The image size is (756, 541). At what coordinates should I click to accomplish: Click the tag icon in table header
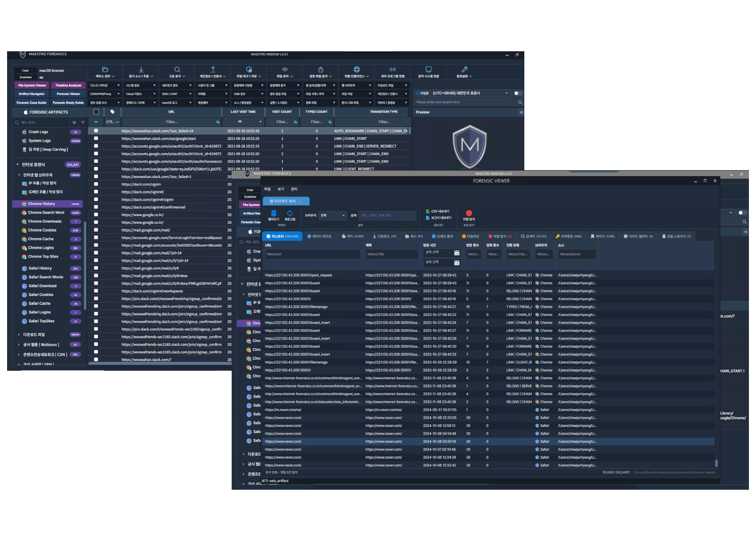(x=112, y=112)
